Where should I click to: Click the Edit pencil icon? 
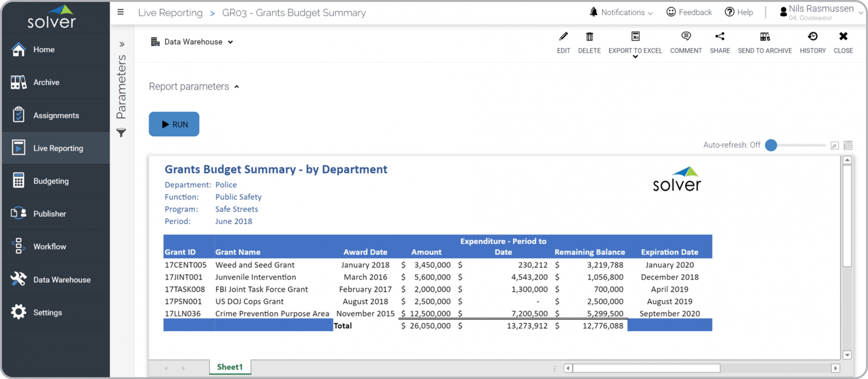click(x=563, y=37)
